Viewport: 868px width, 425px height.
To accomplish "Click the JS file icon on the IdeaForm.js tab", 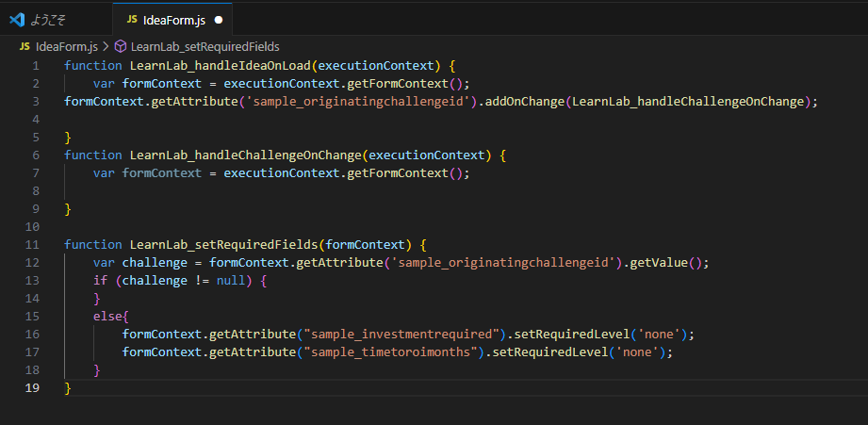I will point(131,19).
